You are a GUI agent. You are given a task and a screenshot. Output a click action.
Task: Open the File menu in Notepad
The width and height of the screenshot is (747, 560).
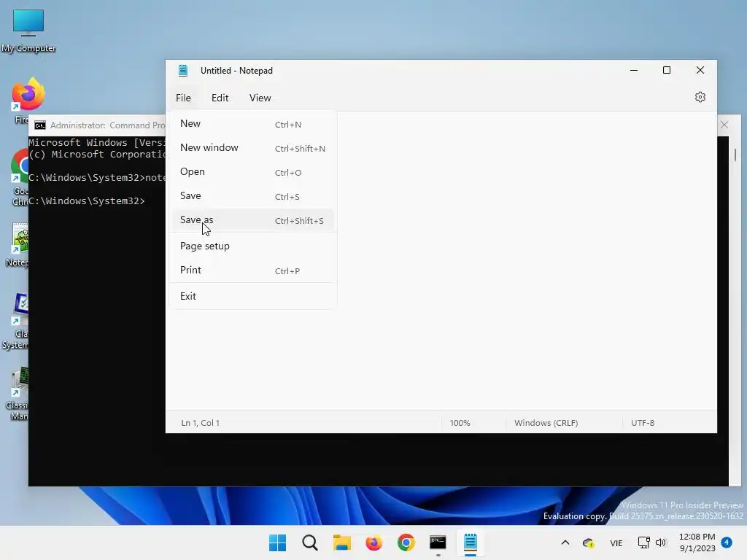pyautogui.click(x=183, y=98)
